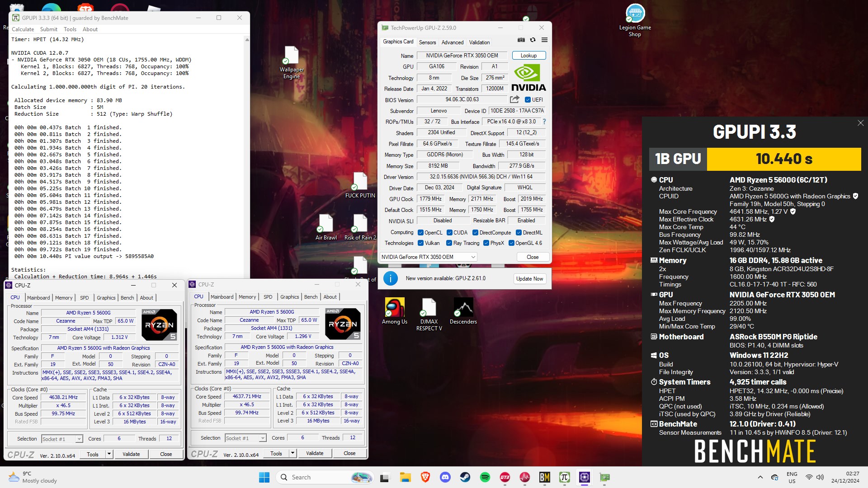Open Brave browser from taskbar

click(x=425, y=477)
